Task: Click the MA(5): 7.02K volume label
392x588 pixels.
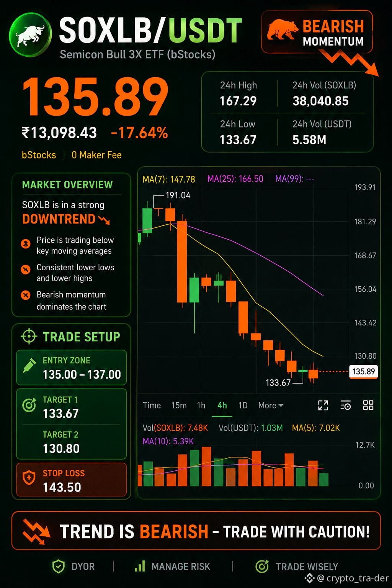Action: tap(316, 428)
